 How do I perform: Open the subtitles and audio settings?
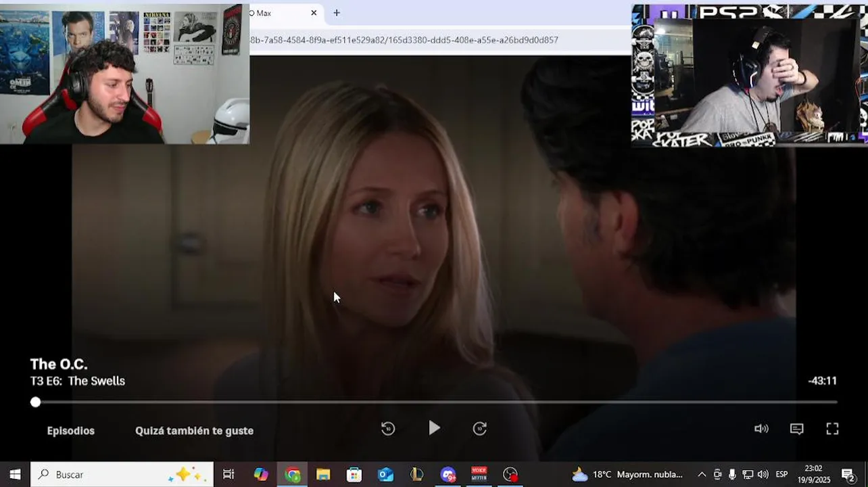click(x=797, y=429)
